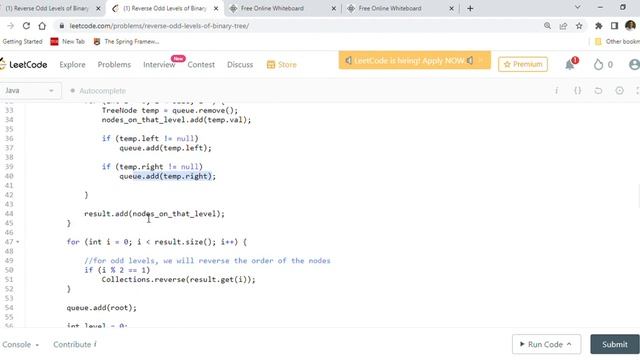The width and height of the screenshot is (640, 360).
Task: Open streak flame counter icon
Action: point(598,64)
